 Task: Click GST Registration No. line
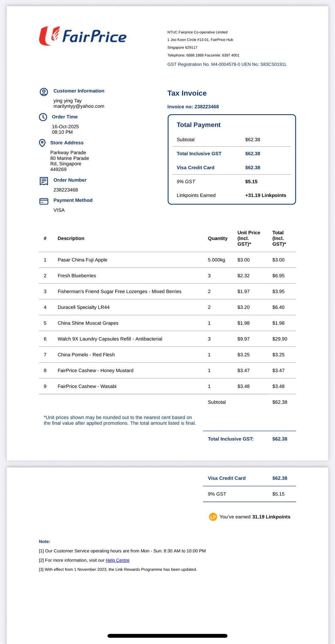227,64
